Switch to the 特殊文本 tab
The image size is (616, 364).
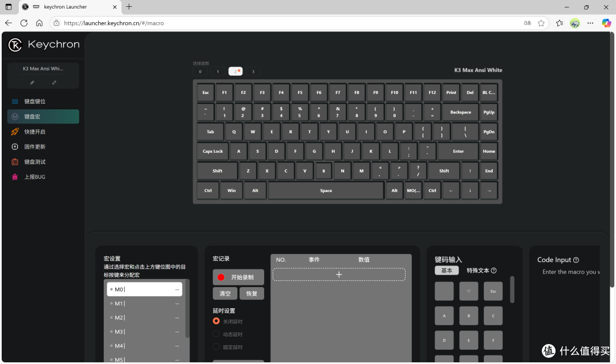pos(478,270)
